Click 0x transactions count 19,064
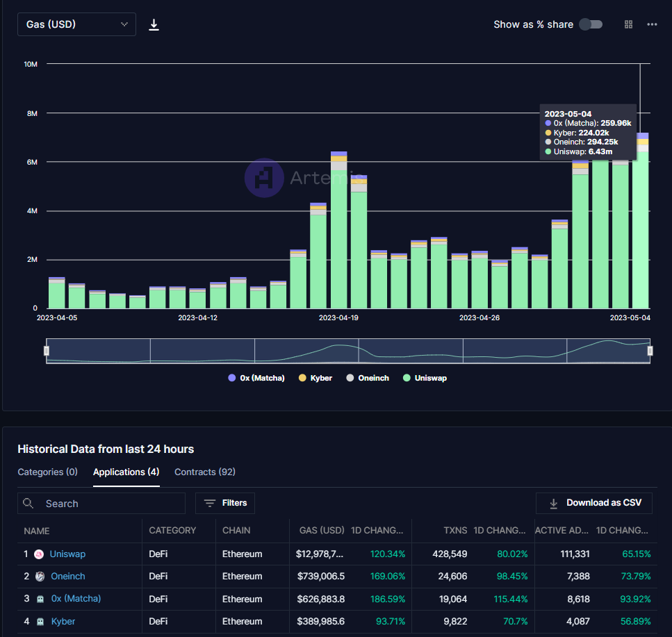Image resolution: width=672 pixels, height=637 pixels. coord(453,599)
